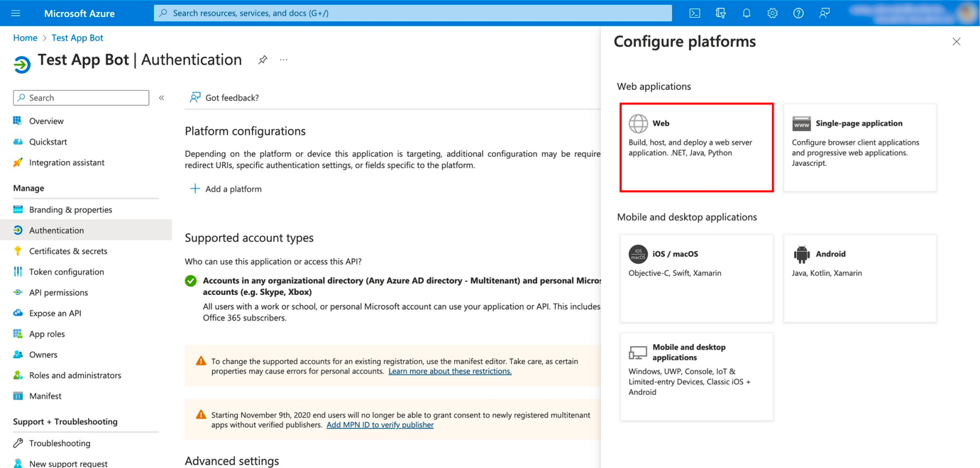Collapse the left sidebar menu
980x468 pixels.
click(x=162, y=98)
